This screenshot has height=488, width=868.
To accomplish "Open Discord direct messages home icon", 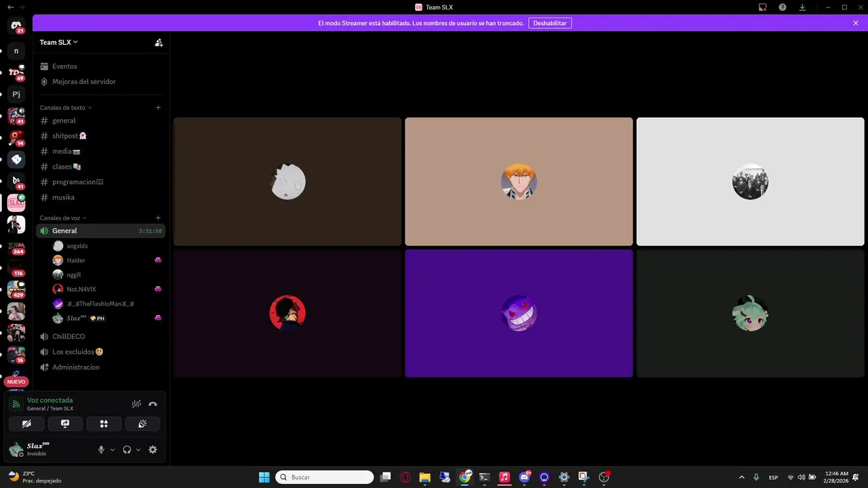I will pyautogui.click(x=16, y=26).
